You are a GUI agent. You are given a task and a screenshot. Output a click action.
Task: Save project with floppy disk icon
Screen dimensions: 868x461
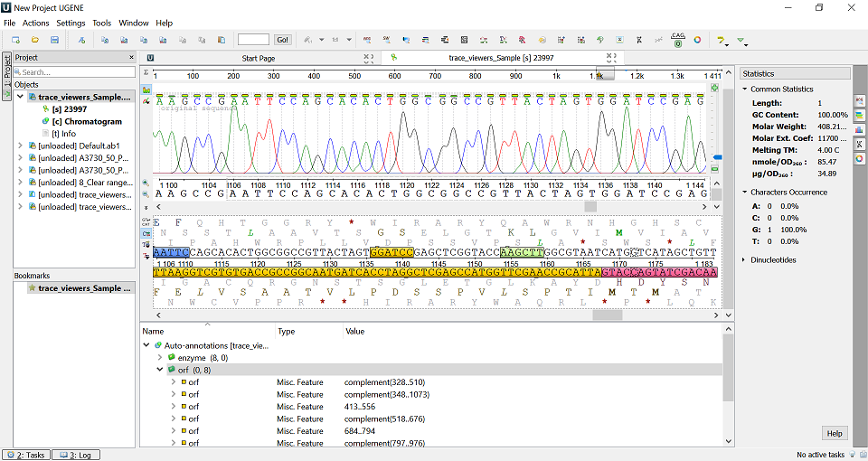pyautogui.click(x=54, y=40)
